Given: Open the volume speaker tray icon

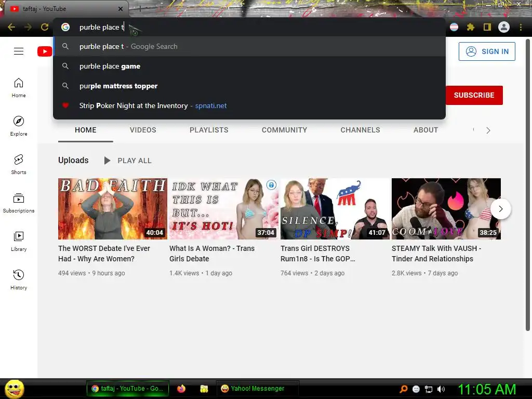Looking at the screenshot, I should click(x=441, y=389).
